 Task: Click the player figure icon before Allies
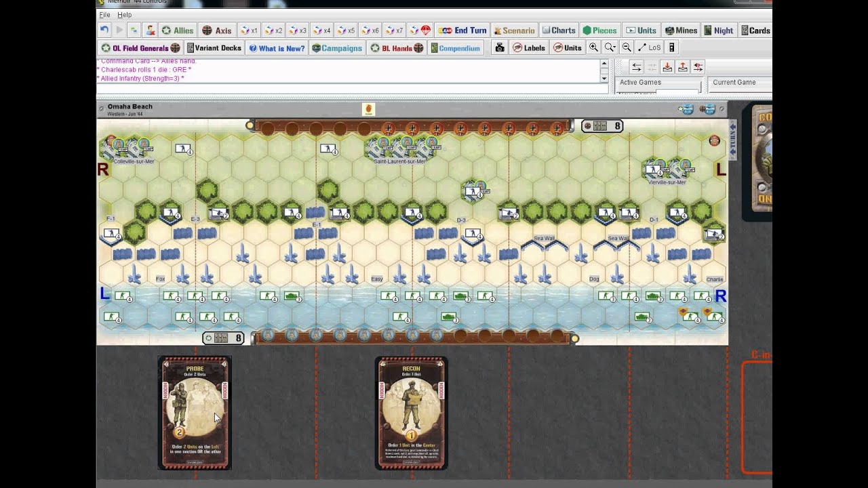151,30
